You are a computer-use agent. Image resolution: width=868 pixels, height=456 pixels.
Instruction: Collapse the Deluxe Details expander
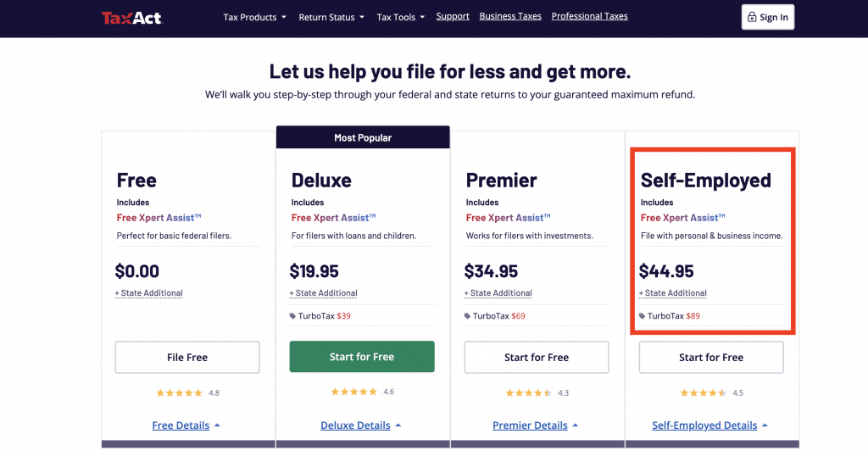pos(361,425)
